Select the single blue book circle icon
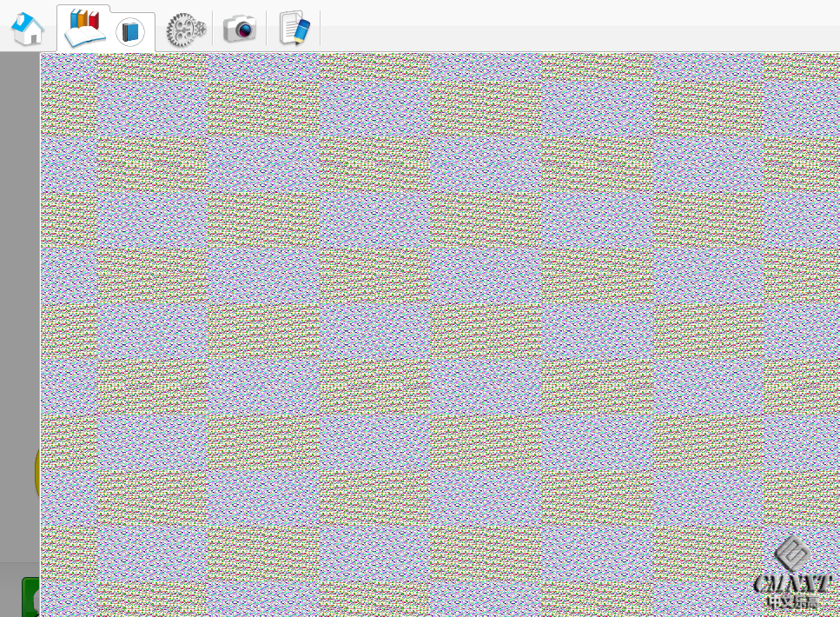The height and width of the screenshot is (617, 840). [x=130, y=33]
